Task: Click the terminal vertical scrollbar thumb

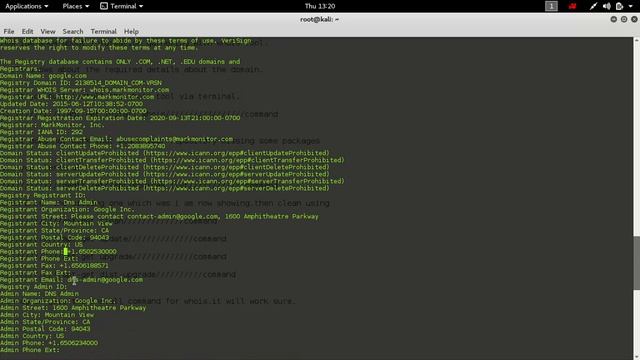Action: click(636, 263)
